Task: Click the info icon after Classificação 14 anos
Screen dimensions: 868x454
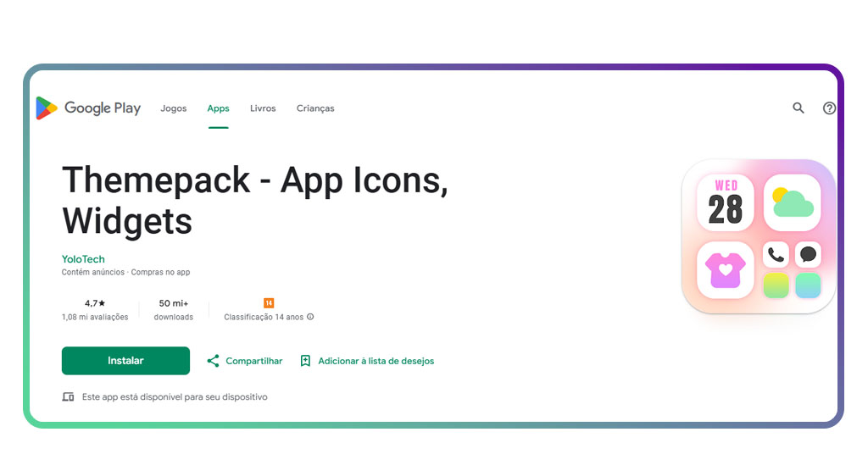Action: [310, 317]
